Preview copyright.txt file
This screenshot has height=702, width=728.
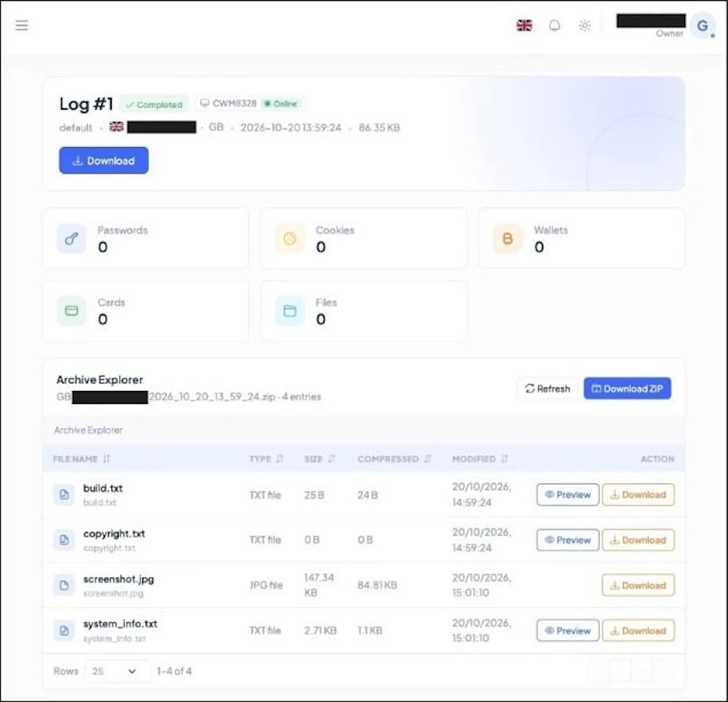(568, 540)
